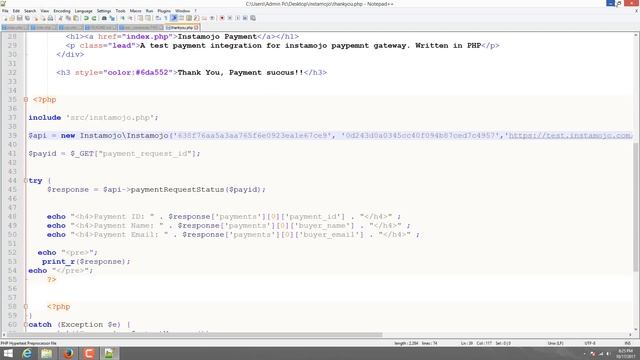Open the Windows Start button
This screenshot has height=360, width=640.
(8, 353)
